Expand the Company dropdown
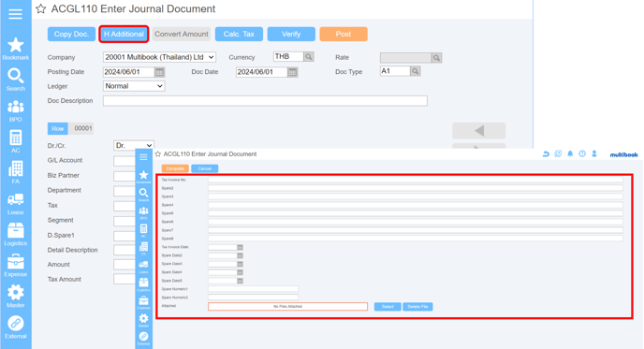 click(159, 57)
